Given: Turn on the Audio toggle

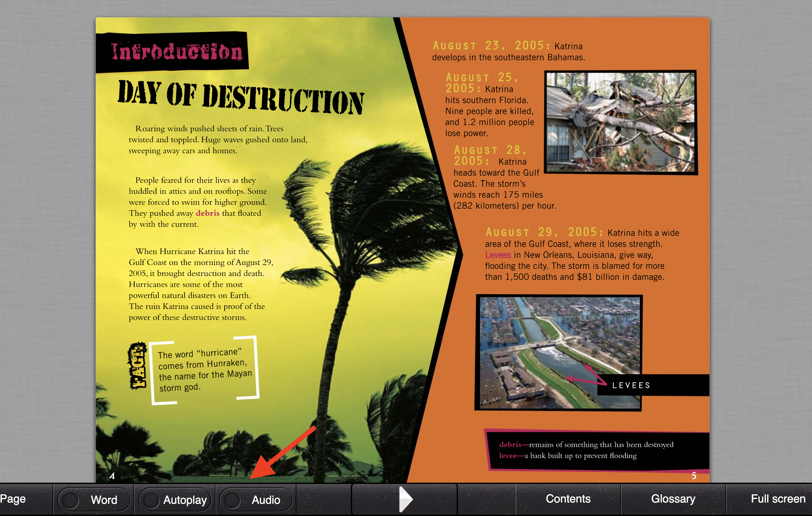Looking at the screenshot, I should pos(256,499).
